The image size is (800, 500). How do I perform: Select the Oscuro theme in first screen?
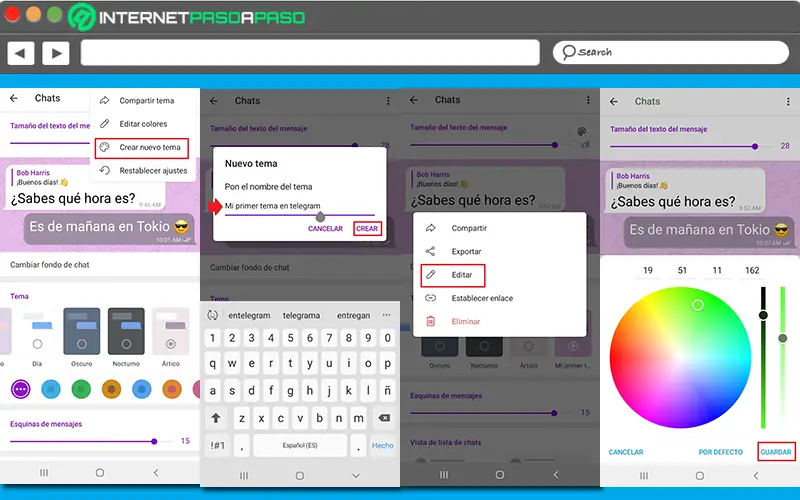click(x=82, y=331)
